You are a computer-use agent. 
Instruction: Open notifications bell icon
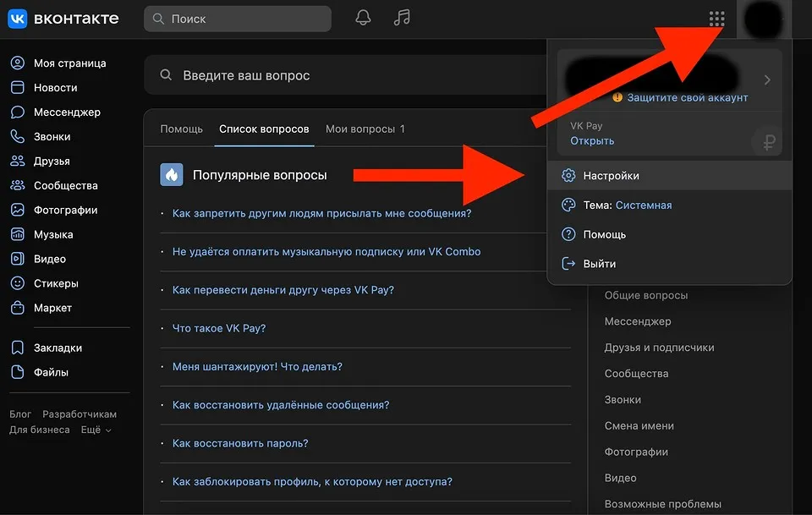[363, 18]
